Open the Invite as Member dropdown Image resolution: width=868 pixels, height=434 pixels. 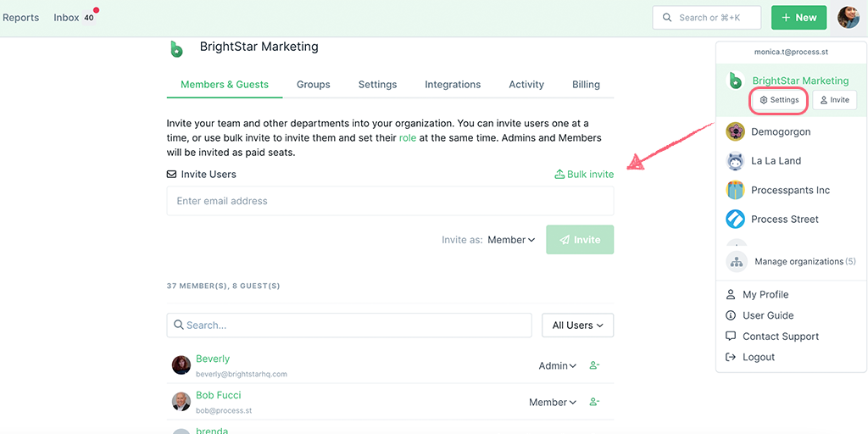tap(511, 240)
